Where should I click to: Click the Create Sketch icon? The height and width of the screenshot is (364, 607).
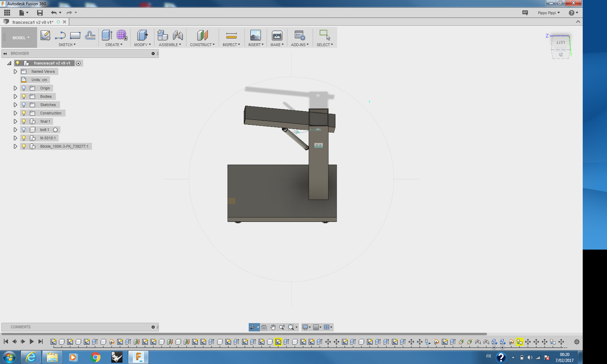coord(45,35)
